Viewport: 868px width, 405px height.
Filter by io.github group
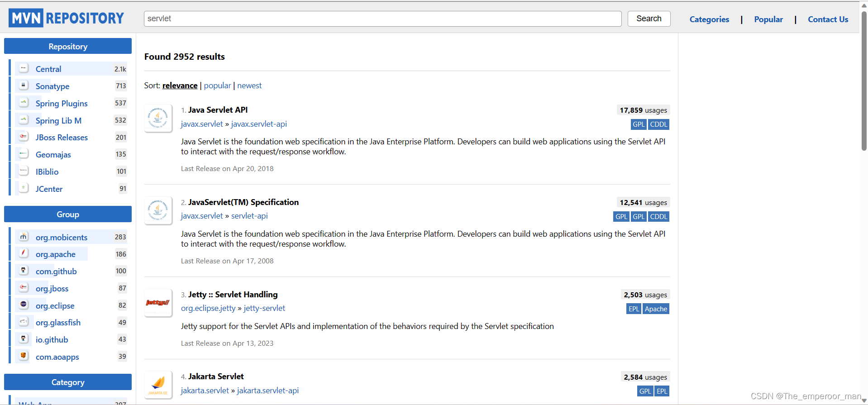pos(52,339)
